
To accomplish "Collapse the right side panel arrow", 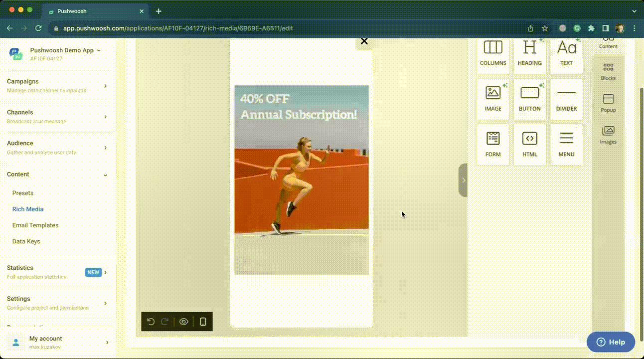I will tap(463, 180).
